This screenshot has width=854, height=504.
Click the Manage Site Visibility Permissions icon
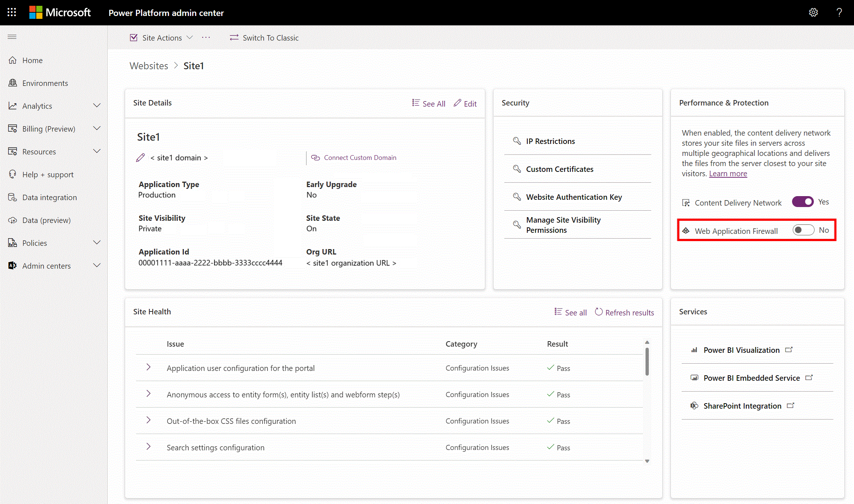coord(517,224)
